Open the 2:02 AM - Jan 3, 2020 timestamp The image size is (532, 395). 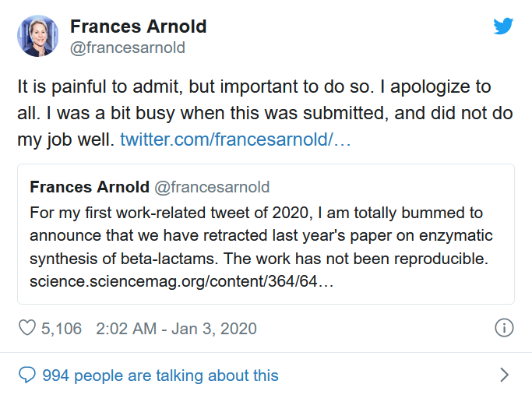tap(176, 328)
